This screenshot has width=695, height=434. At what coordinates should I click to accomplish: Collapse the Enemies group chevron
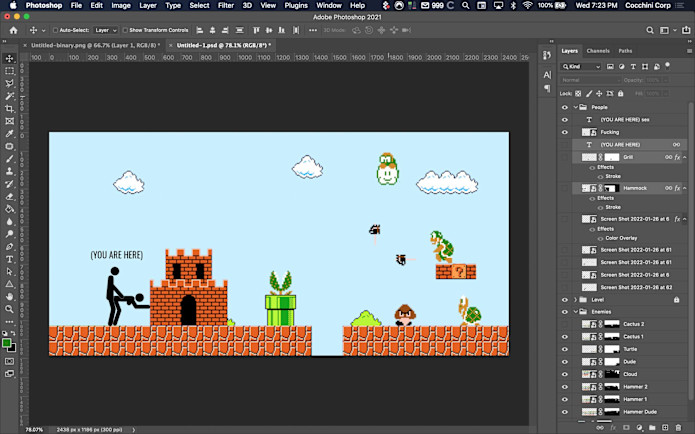click(575, 312)
